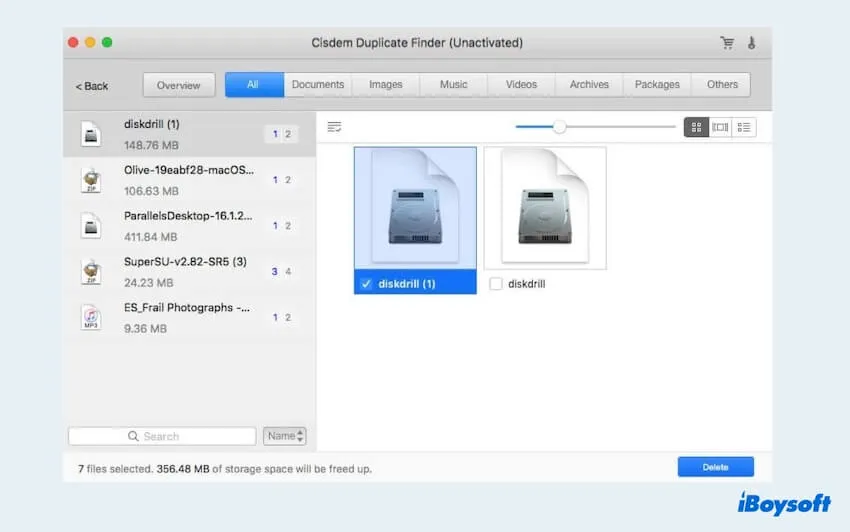The height and width of the screenshot is (532, 850).
Task: Click the 1 2 count badge for diskdrill (1)
Action: pos(281,134)
